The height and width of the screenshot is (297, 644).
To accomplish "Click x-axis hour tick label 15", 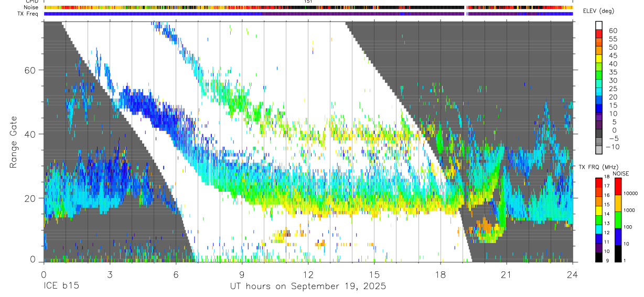I will pos(374,274).
